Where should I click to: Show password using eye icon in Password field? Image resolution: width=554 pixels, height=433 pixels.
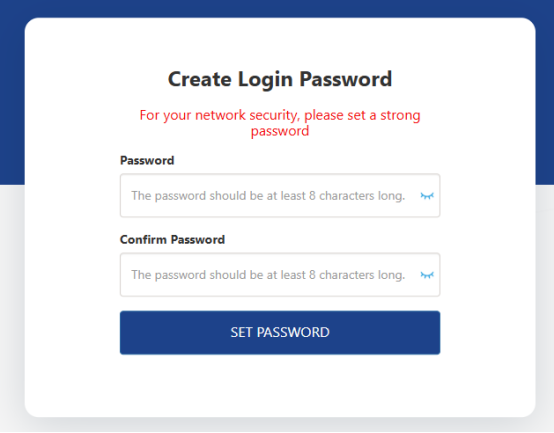click(427, 196)
